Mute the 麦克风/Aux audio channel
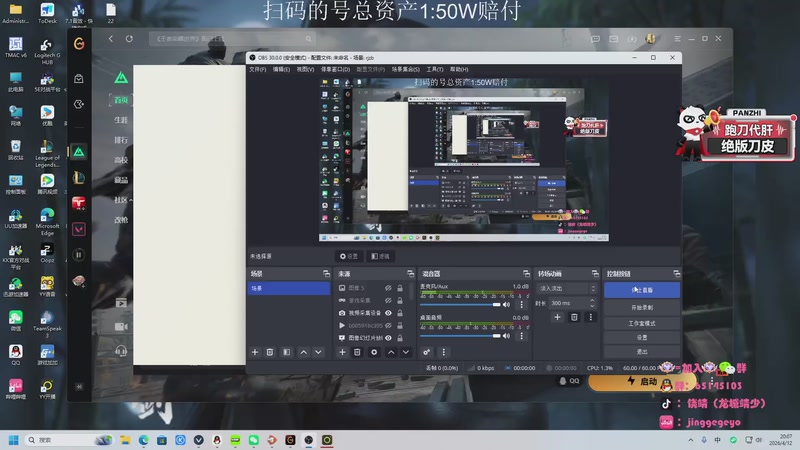 [507, 305]
